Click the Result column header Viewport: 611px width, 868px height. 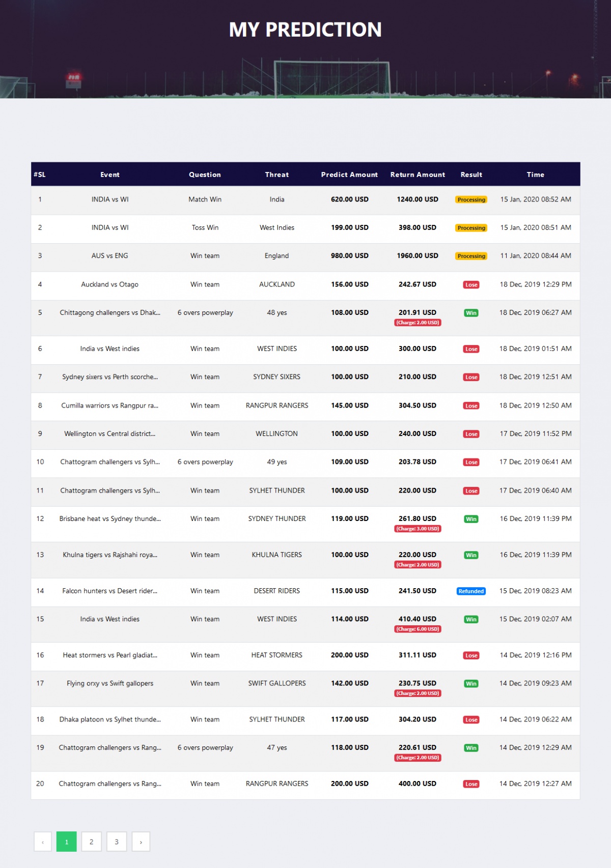[471, 175]
